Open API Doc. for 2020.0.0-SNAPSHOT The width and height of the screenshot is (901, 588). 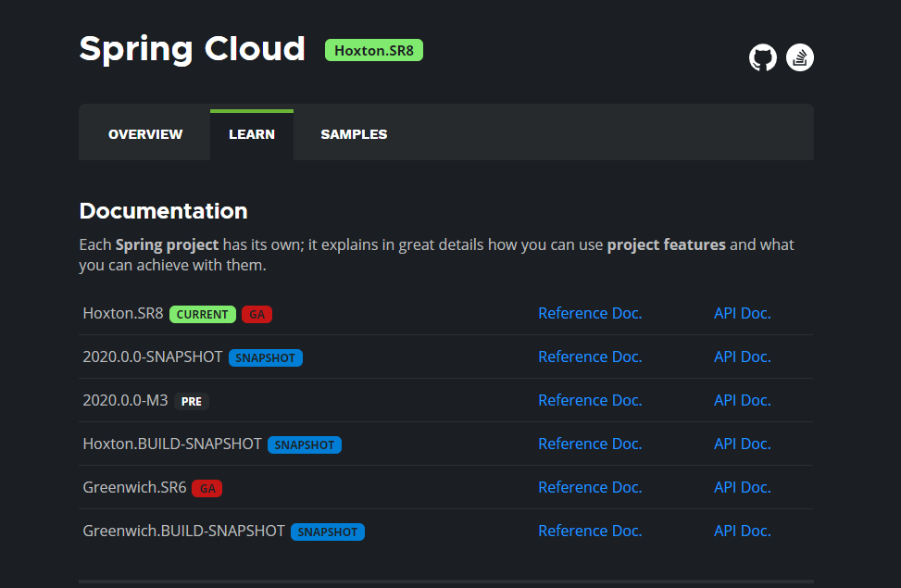point(743,357)
